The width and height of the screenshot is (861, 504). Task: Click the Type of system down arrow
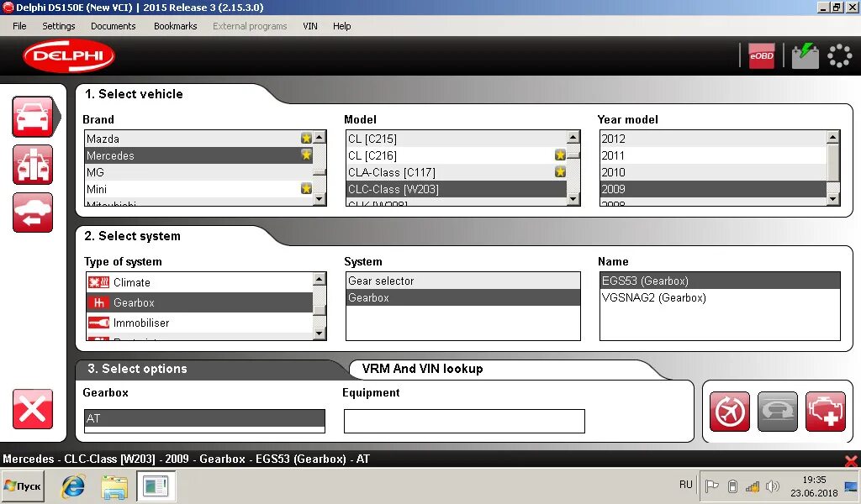click(x=320, y=333)
